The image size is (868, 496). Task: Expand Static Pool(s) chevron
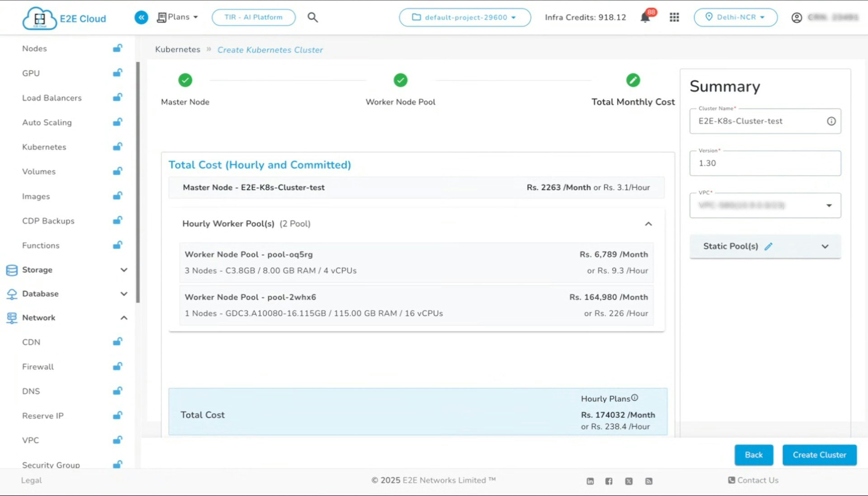(825, 246)
